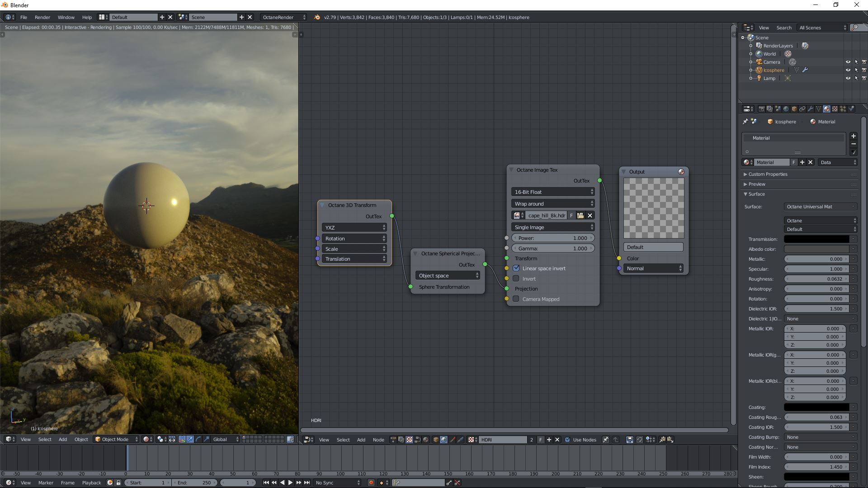Screen dimensions: 868x488
Task: Click the Roughness value slider
Action: pyautogui.click(x=816, y=279)
